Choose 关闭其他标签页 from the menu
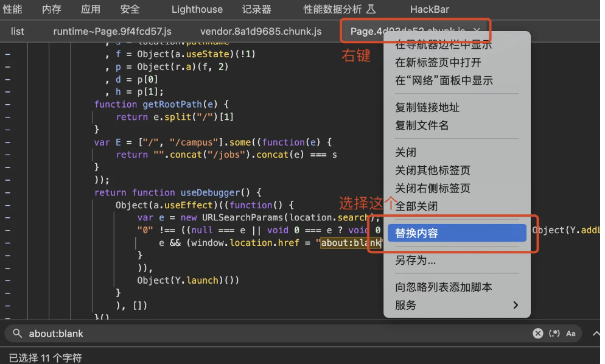 pyautogui.click(x=433, y=170)
